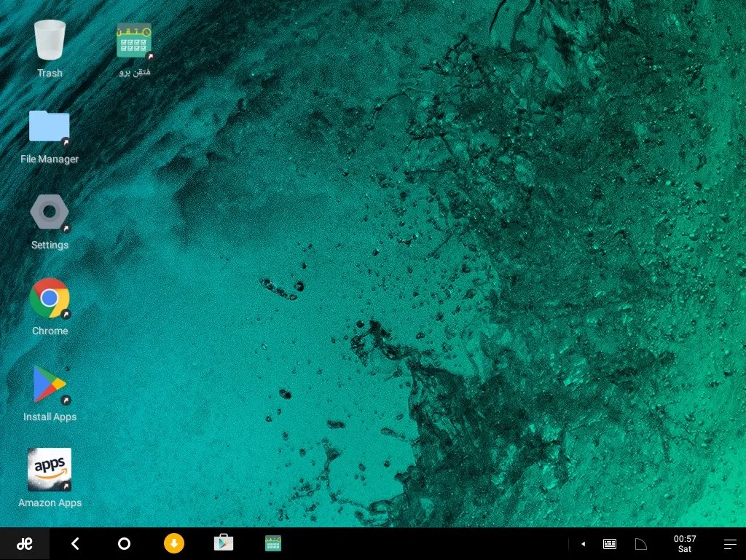Expand the system tray arrow
The image size is (746, 560).
tap(584, 544)
